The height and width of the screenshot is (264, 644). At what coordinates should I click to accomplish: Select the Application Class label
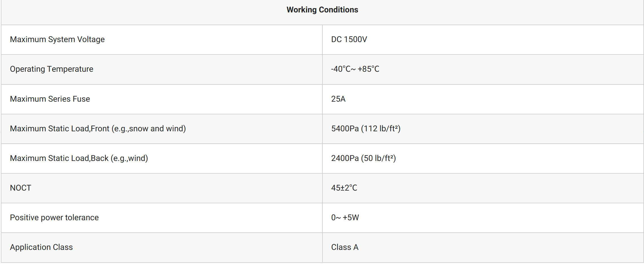(x=41, y=247)
